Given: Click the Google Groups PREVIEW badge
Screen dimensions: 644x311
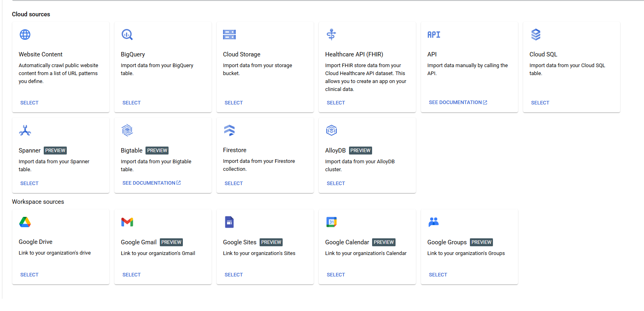Looking at the screenshot, I should pos(481,242).
